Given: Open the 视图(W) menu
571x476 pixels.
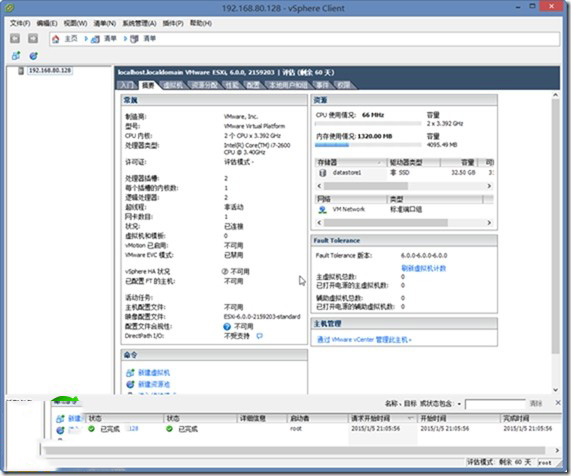Looking at the screenshot, I should pyautogui.click(x=75, y=23).
